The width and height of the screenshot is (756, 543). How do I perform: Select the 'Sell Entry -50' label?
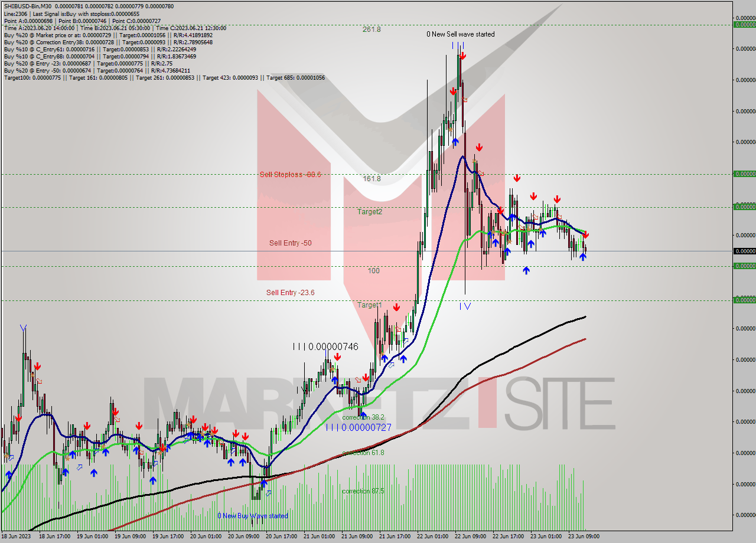[290, 243]
